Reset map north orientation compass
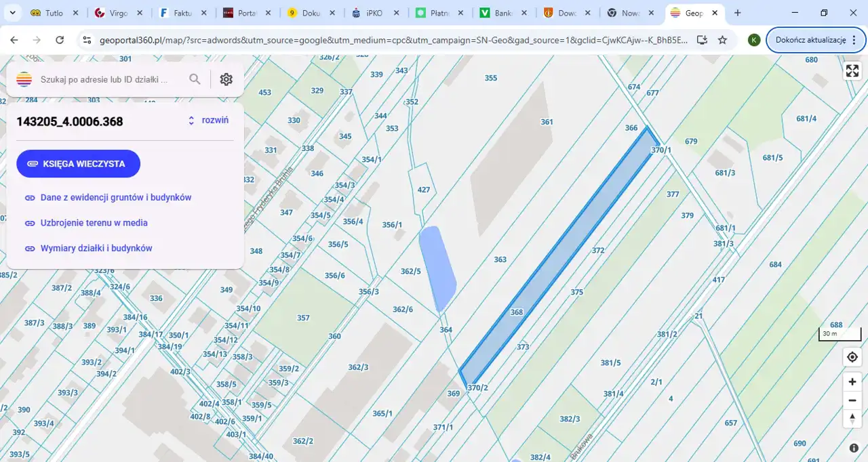The image size is (868, 462). pyautogui.click(x=852, y=419)
